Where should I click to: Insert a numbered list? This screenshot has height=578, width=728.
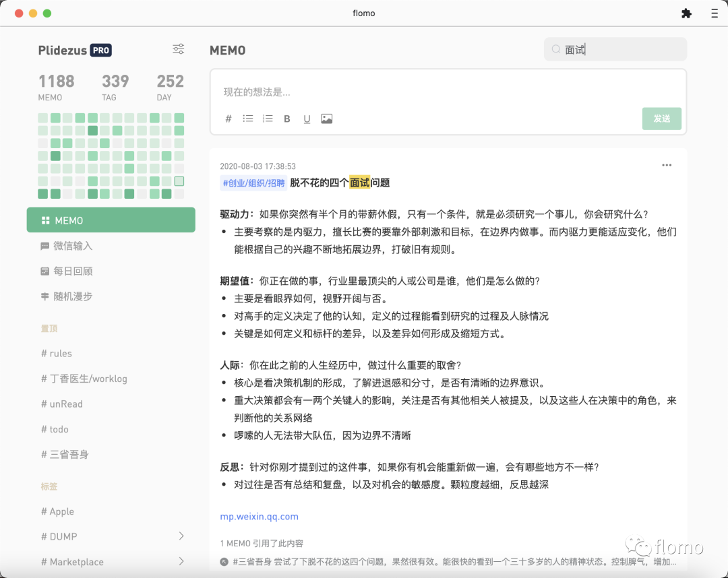coord(268,119)
